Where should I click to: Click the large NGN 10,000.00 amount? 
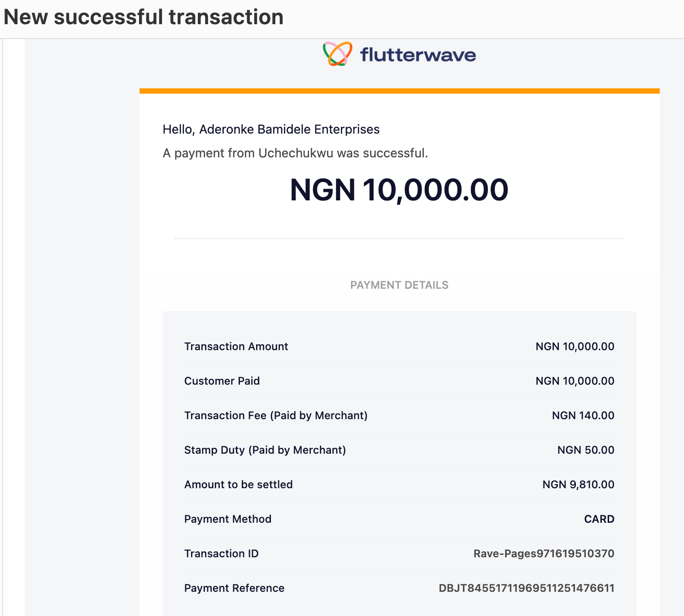coord(399,190)
